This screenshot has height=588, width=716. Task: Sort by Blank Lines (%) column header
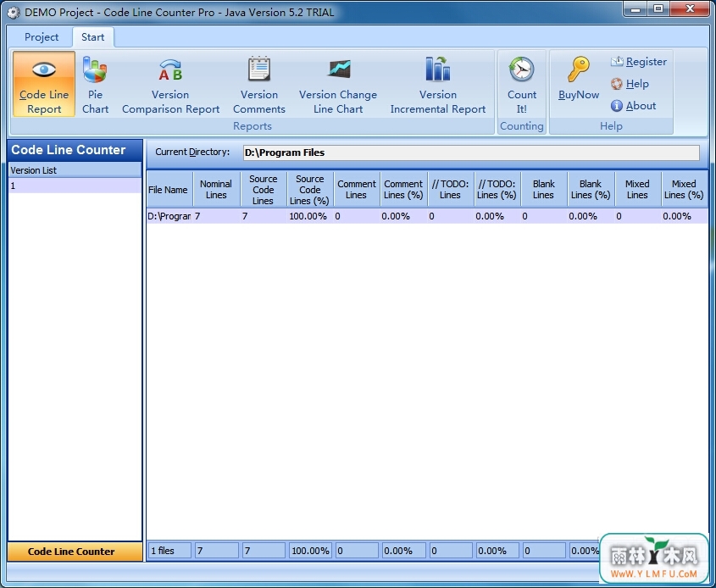591,190
